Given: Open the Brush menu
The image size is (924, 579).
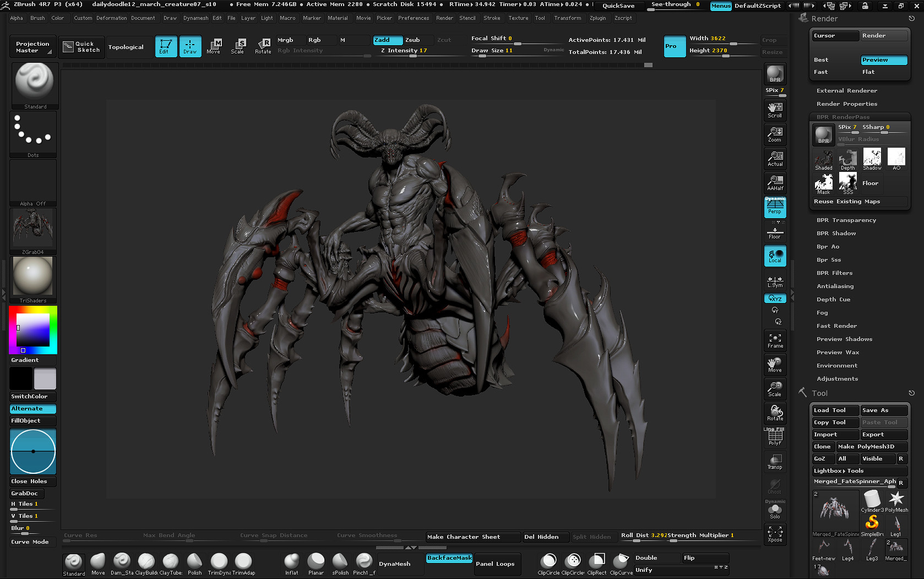Looking at the screenshot, I should 37,18.
